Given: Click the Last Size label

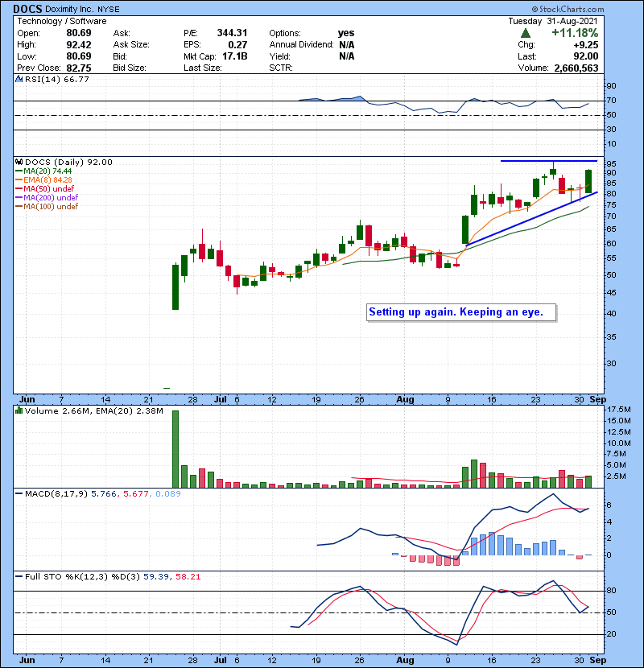Looking at the screenshot, I should coord(203,68).
